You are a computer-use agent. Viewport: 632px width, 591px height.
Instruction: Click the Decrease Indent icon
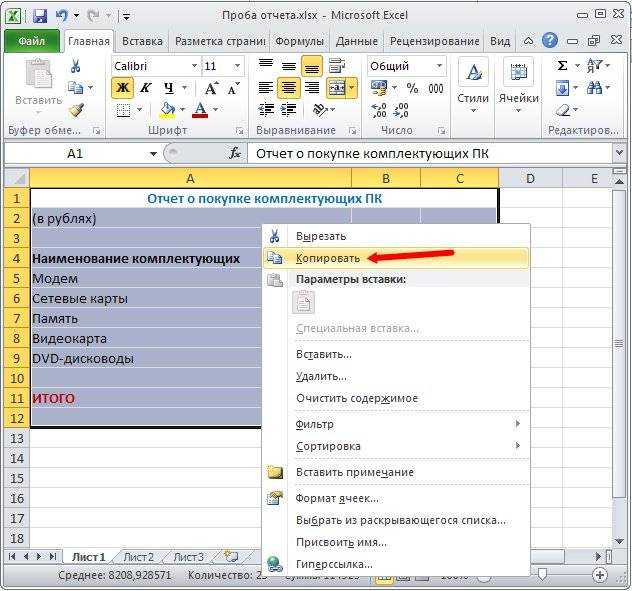(266, 110)
